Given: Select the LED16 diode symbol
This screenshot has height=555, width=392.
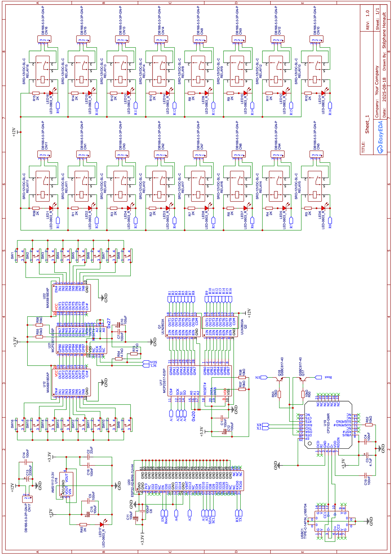Looking at the screenshot, I should pos(52,92).
